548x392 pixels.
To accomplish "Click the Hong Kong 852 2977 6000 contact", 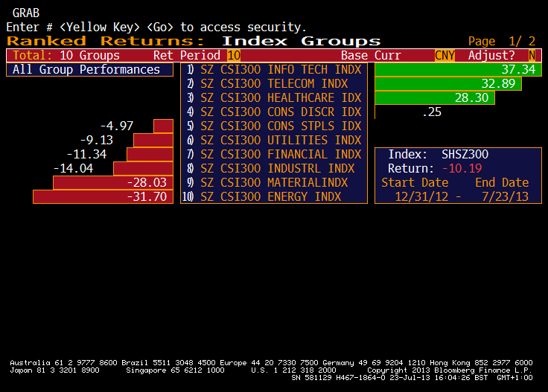I will click(481, 363).
